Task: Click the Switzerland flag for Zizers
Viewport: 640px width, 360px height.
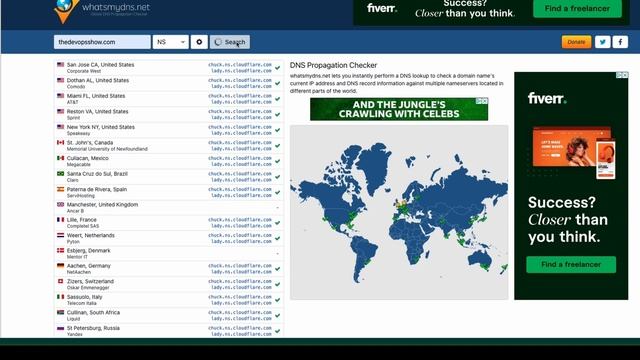Action: tap(60, 281)
